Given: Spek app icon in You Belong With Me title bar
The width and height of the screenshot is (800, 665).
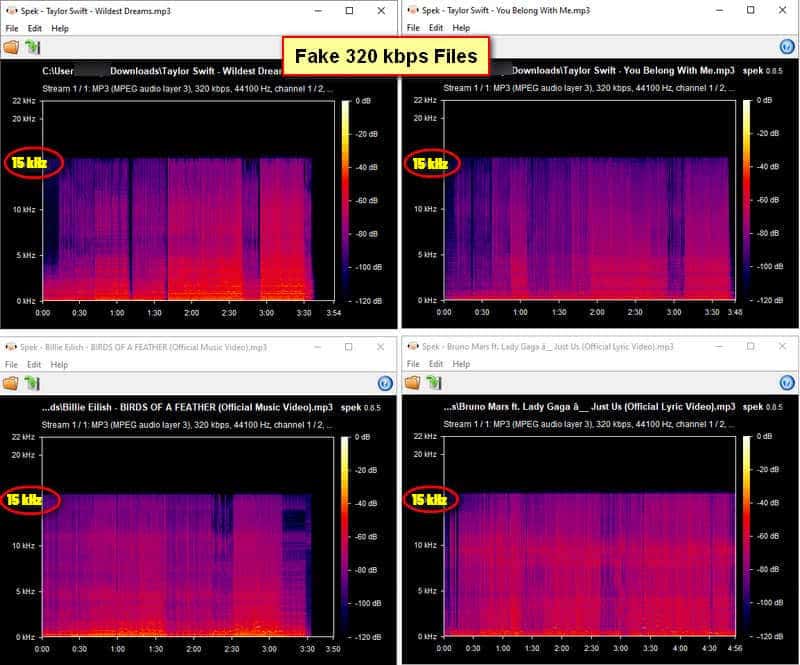Looking at the screenshot, I should click(413, 10).
